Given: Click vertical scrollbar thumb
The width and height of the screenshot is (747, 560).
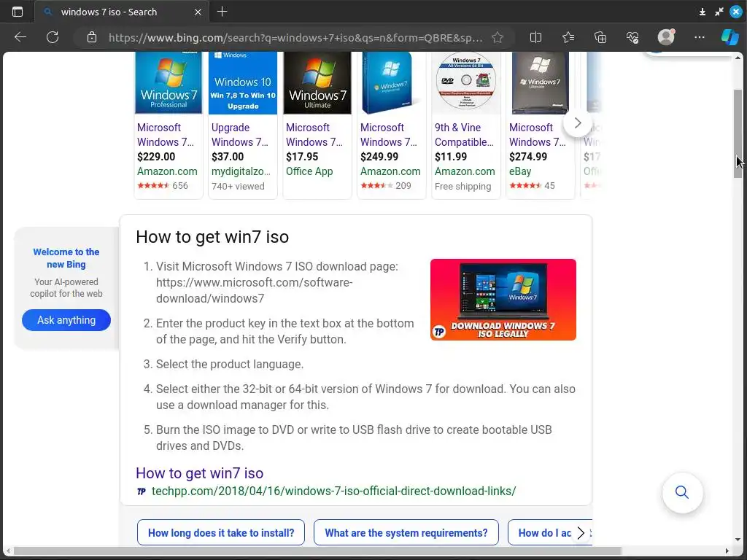Looking at the screenshot, I should tap(738, 133).
